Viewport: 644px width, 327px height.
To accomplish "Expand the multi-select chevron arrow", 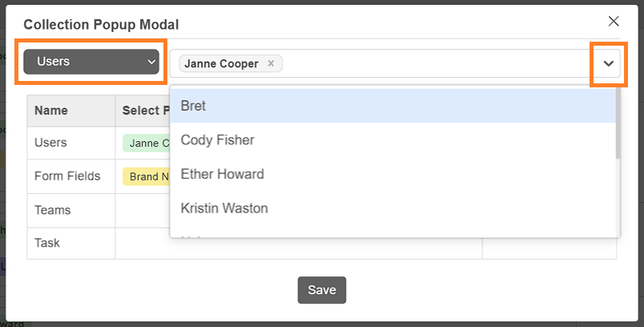I will pos(608,63).
